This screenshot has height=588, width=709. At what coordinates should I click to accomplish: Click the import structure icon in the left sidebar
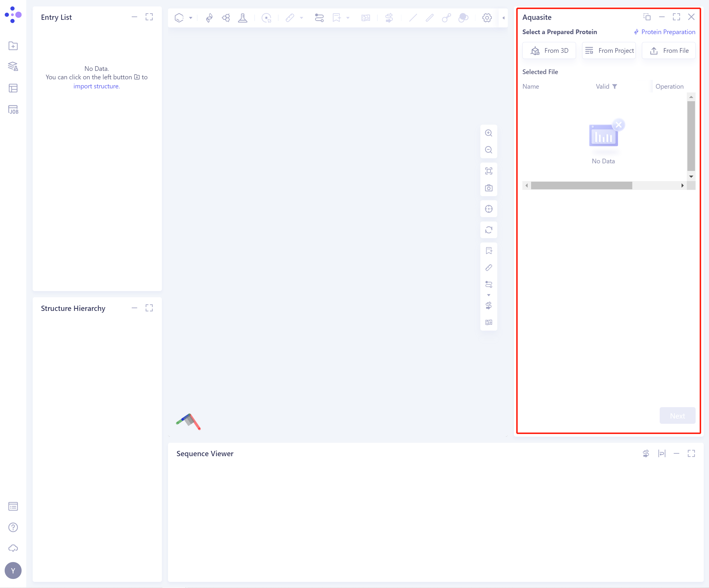(x=13, y=46)
